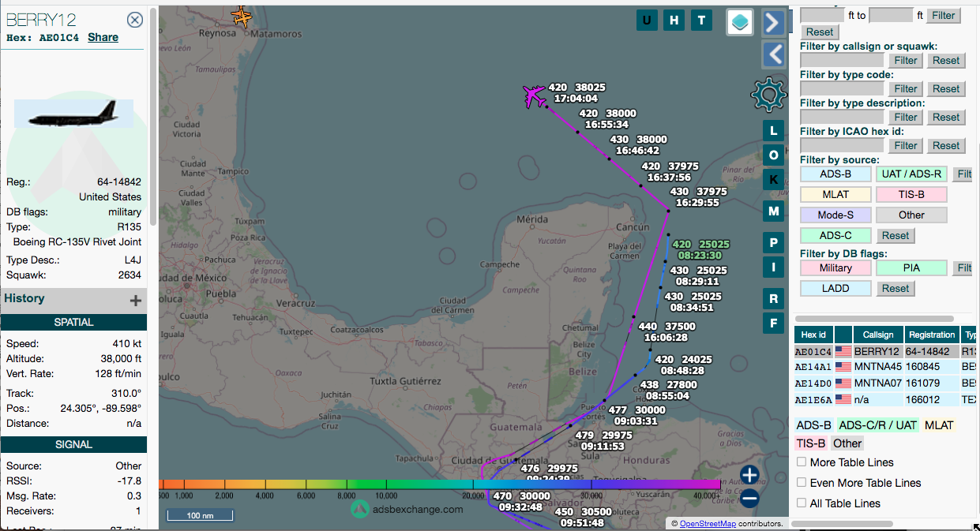Reset the ICAO hex id filter

(x=946, y=145)
